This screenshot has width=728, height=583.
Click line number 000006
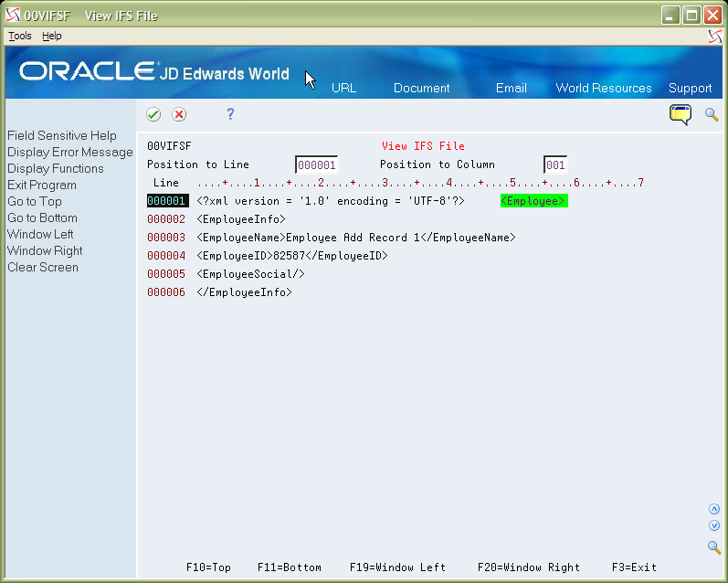[166, 292]
